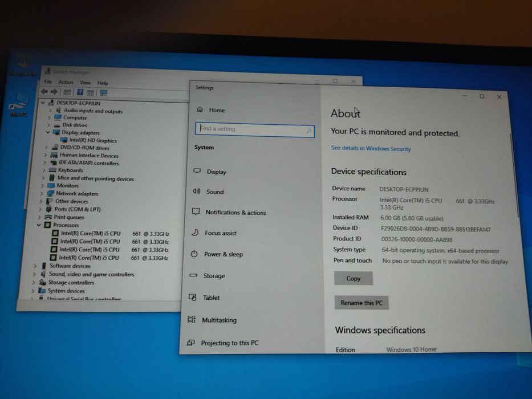This screenshot has width=532, height=399.
Task: Open the View menu in Device Manager
Action: 85,83
